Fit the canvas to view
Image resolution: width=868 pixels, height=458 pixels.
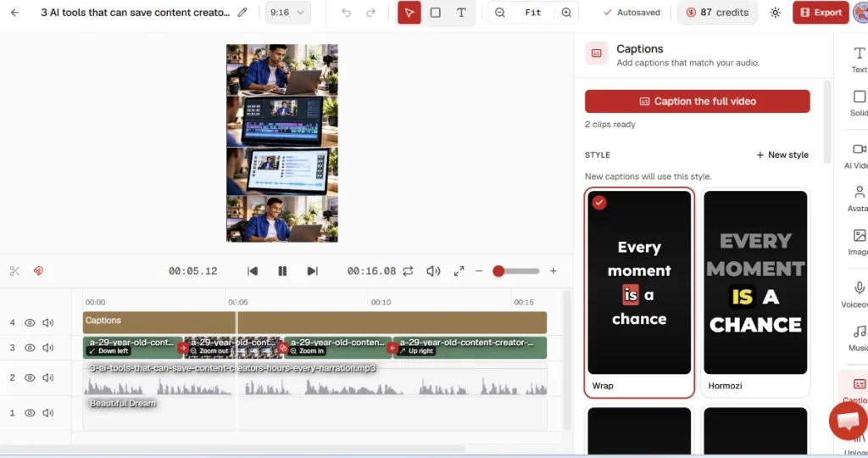(x=533, y=12)
